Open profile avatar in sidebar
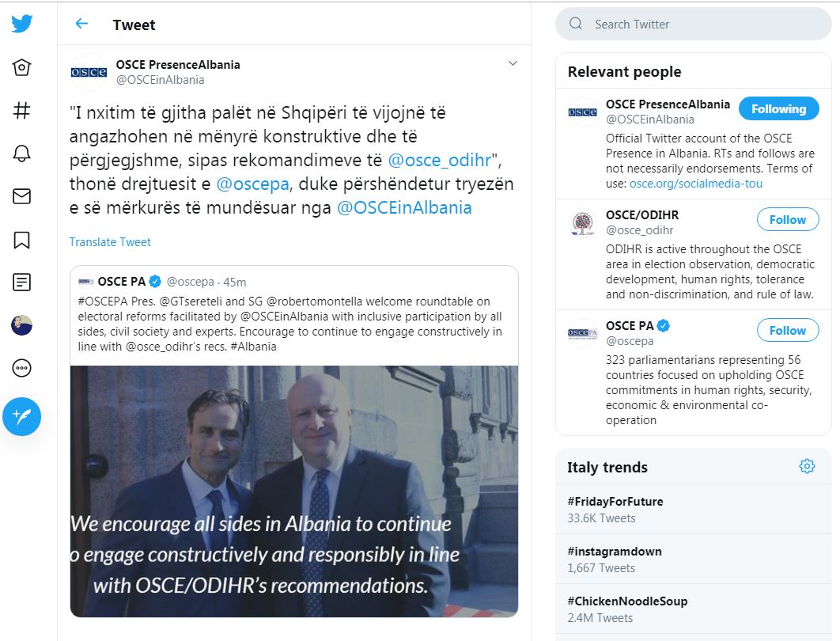 21,325
